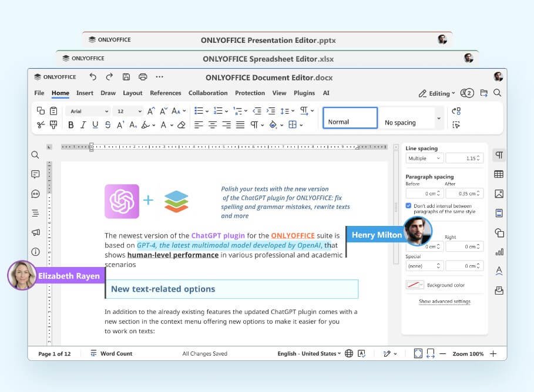Open the Collaboration tab
Image resolution: width=534 pixels, height=392 pixels.
208,93
